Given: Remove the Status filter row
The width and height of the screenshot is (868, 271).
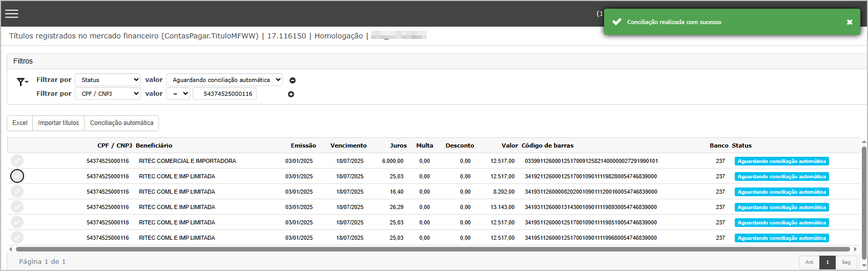Looking at the screenshot, I should pos(293,80).
